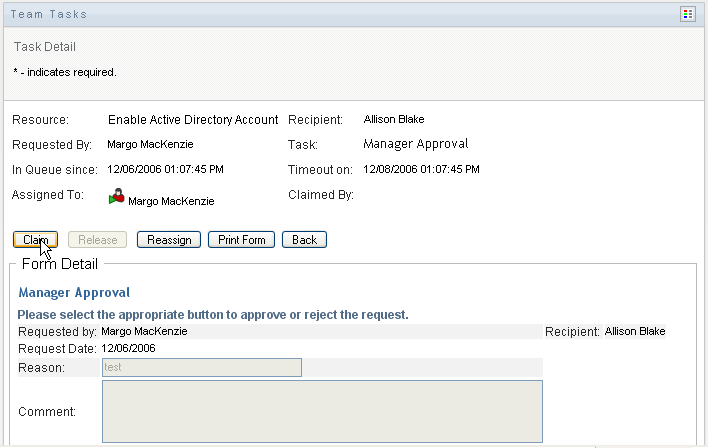Click the grid icon in Team Tasks header

pyautogui.click(x=687, y=14)
